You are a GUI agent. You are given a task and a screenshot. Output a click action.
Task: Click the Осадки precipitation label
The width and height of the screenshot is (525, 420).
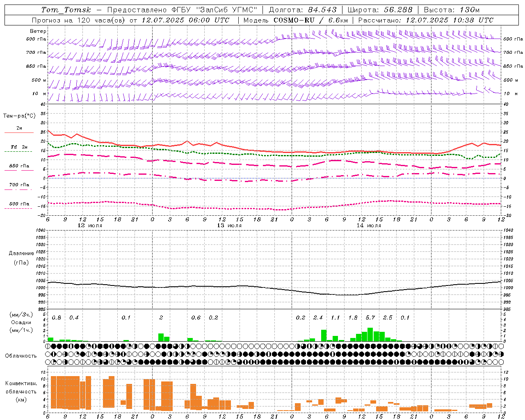21,322
